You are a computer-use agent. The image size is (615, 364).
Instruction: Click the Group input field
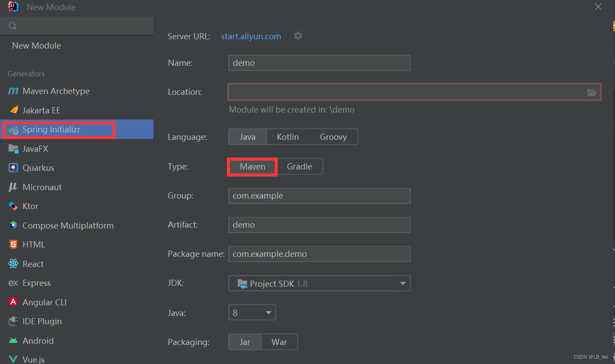319,195
